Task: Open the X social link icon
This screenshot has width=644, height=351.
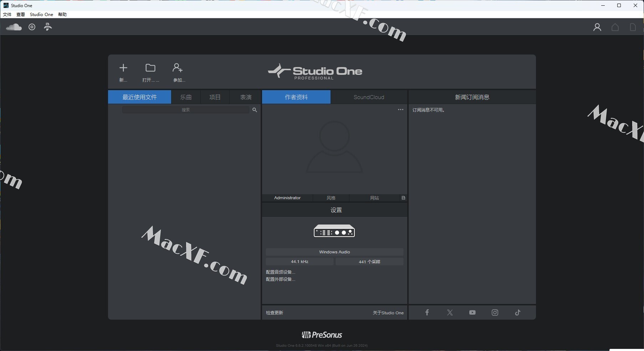Action: [x=450, y=313]
